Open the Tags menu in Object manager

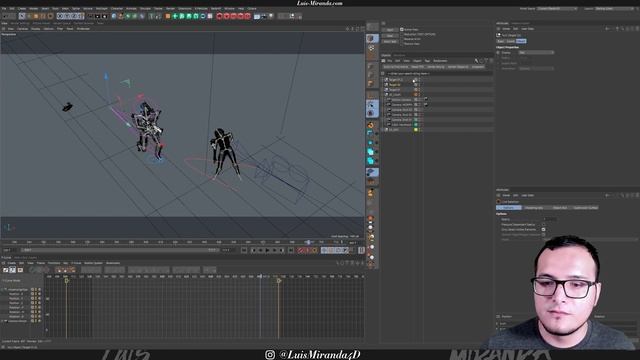[x=427, y=61]
